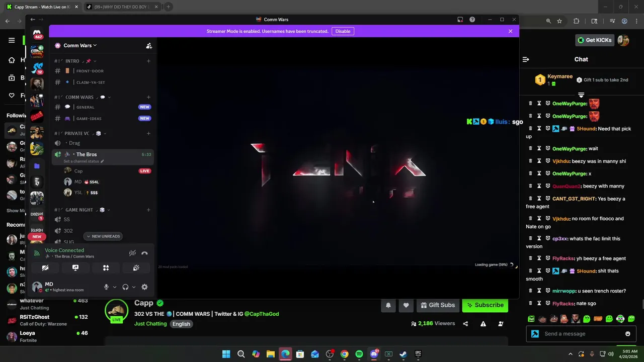Image resolution: width=644 pixels, height=362 pixels.
Task: Report stream with warning triangle icon
Action: [x=483, y=324]
